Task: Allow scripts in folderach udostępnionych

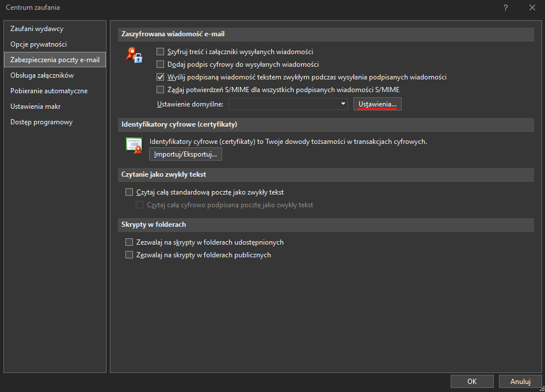Action: 129,242
